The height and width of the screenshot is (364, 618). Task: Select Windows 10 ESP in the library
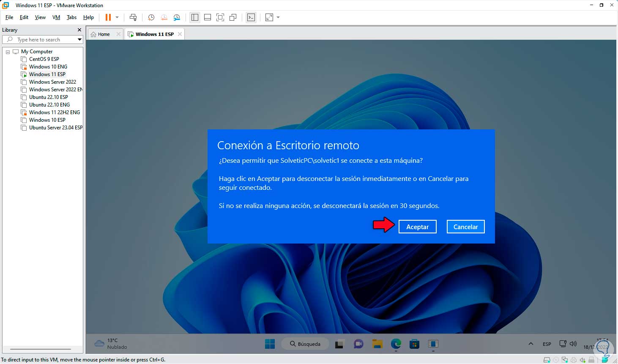click(47, 120)
